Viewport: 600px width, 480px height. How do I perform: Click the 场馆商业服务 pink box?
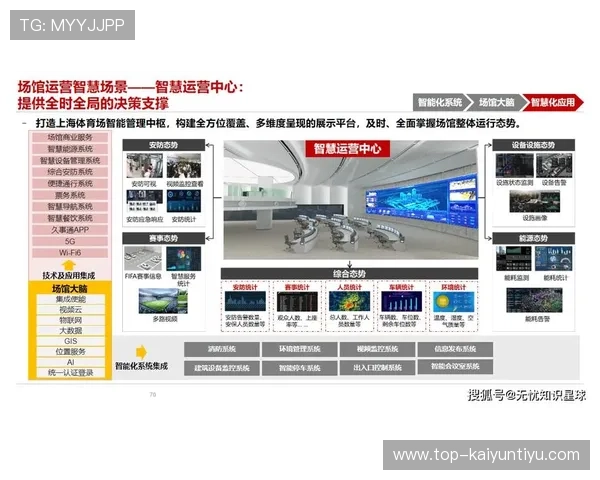point(70,137)
